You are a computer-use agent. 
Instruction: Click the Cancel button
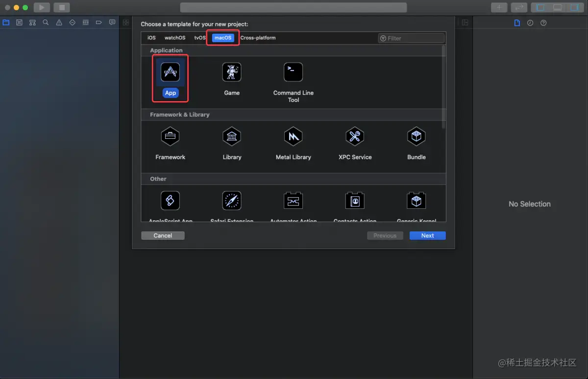(x=163, y=235)
